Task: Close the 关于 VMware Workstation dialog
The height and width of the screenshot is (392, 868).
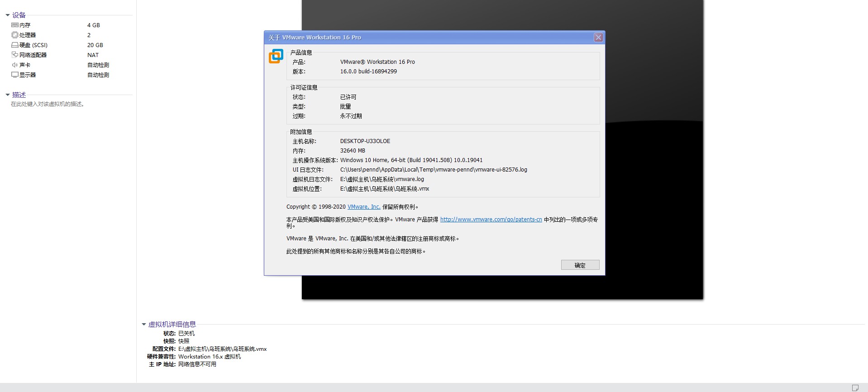Action: click(x=598, y=38)
